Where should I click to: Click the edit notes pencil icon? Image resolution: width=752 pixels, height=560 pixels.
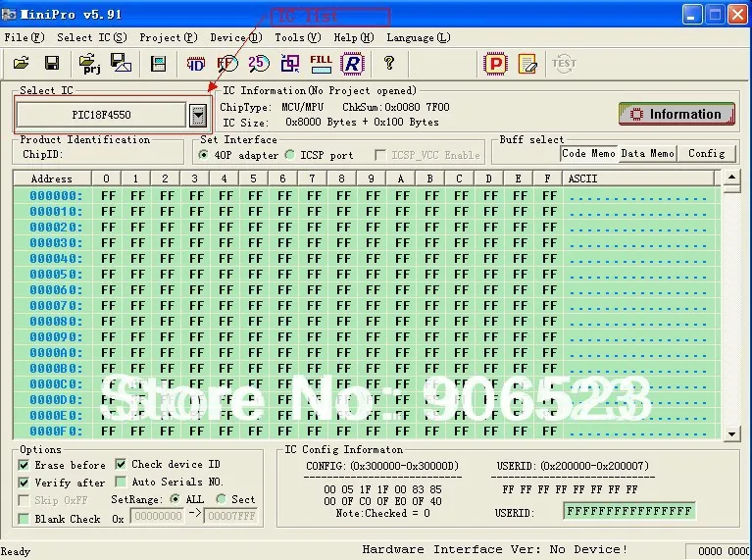point(527,64)
